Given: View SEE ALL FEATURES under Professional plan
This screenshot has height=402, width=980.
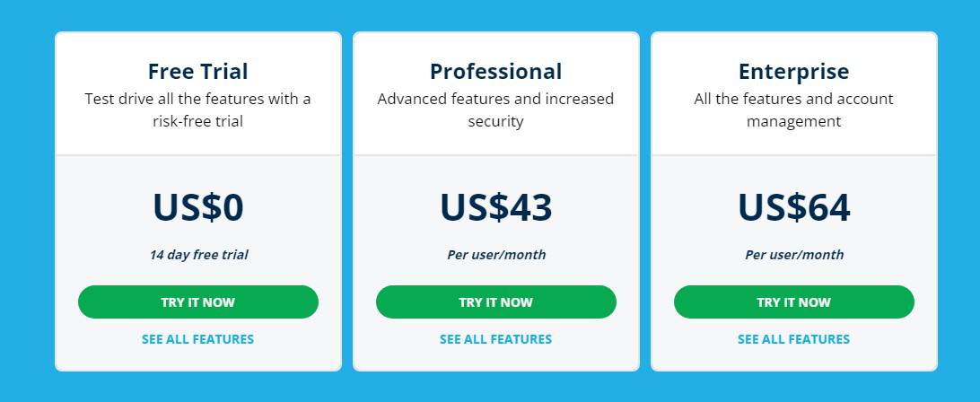Looking at the screenshot, I should pyautogui.click(x=495, y=339).
